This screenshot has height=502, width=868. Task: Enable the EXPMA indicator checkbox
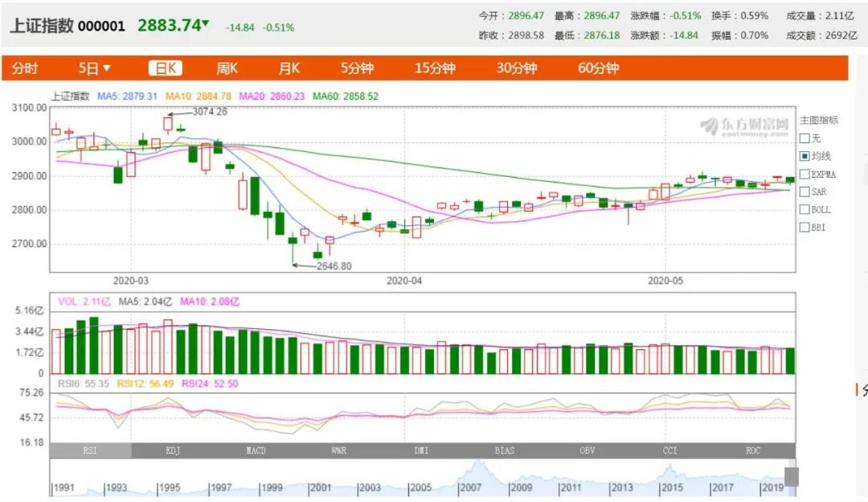click(x=805, y=174)
